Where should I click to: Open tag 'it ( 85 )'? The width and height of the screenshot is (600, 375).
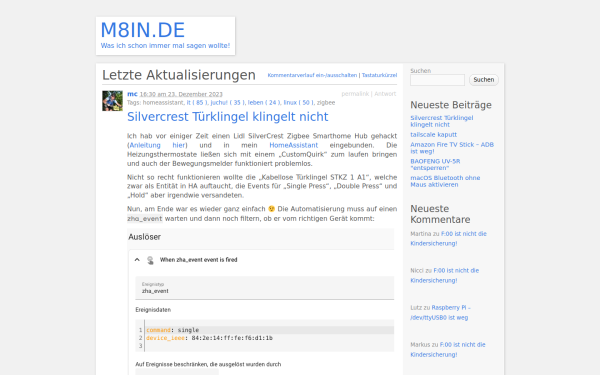coord(197,103)
